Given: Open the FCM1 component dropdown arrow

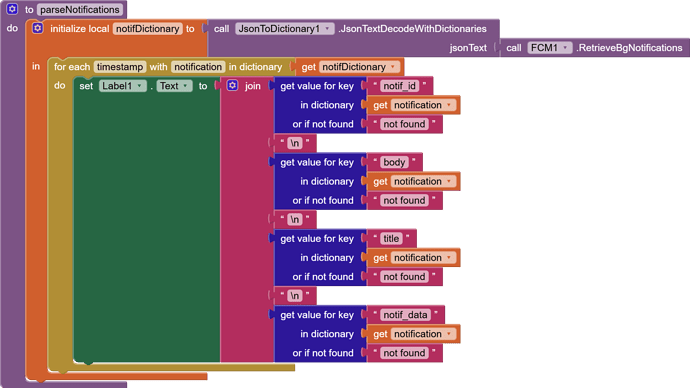Looking at the screenshot, I should 565,48.
